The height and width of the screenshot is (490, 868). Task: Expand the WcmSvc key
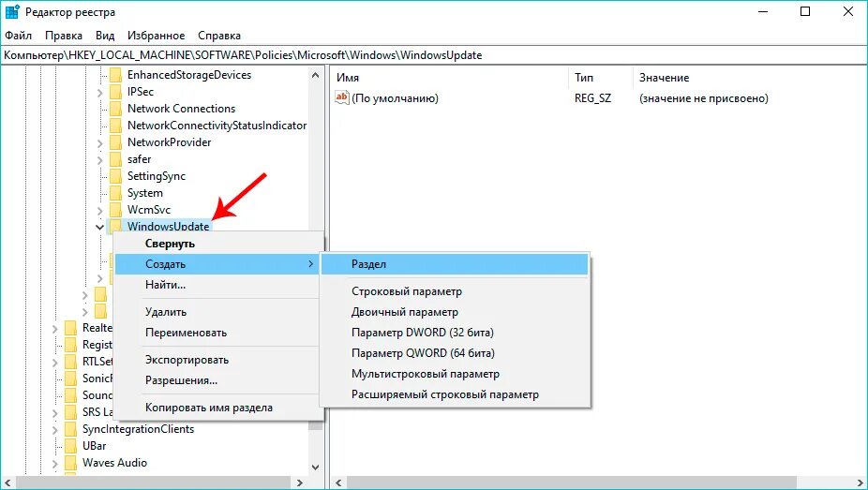click(100, 211)
